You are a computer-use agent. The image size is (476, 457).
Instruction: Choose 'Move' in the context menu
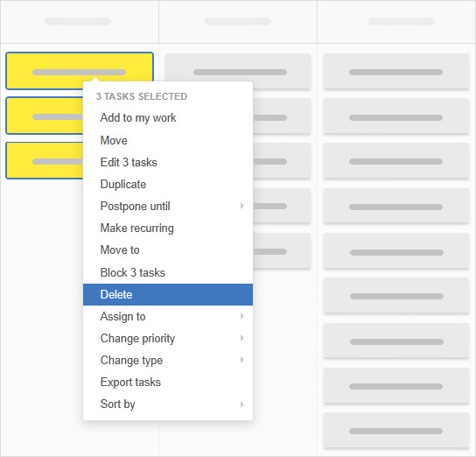(168, 140)
